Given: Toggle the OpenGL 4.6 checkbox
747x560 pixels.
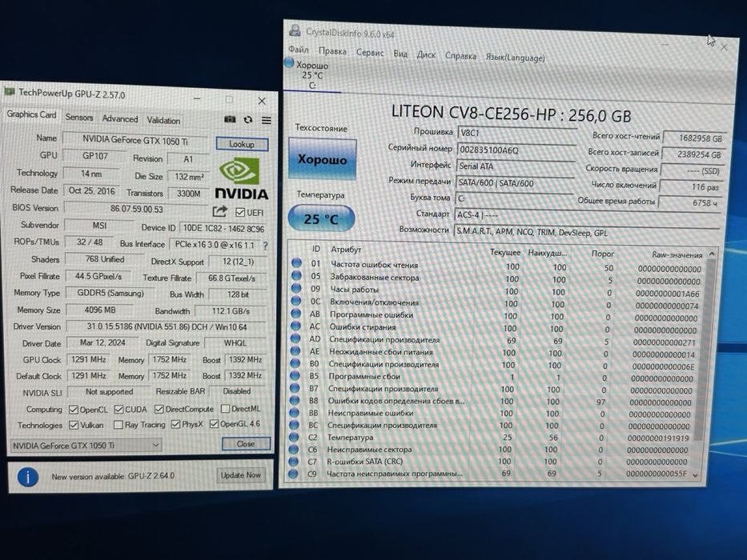Looking at the screenshot, I should [x=214, y=423].
